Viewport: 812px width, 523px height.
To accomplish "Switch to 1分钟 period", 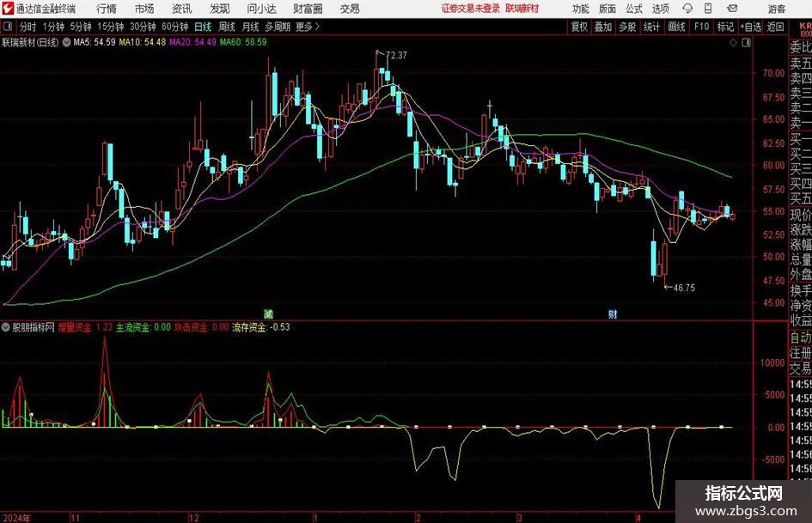I will tap(53, 27).
